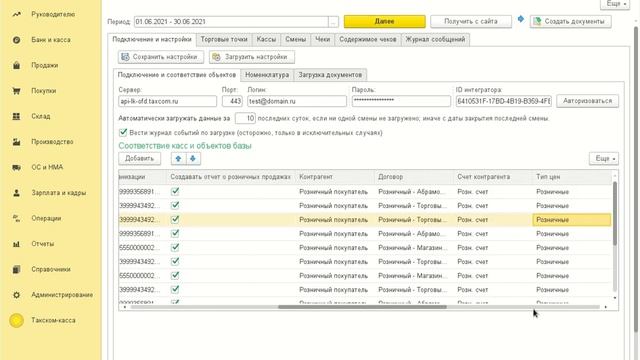Switch to the Торговые точки tab
This screenshot has width=640, height=360.
(x=224, y=40)
